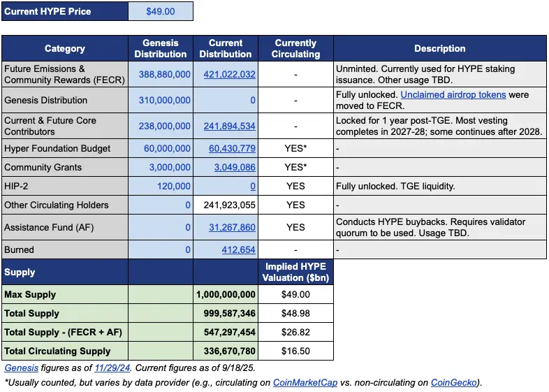Click the Category column header
This screenshot has width=549, height=392.
click(x=65, y=49)
